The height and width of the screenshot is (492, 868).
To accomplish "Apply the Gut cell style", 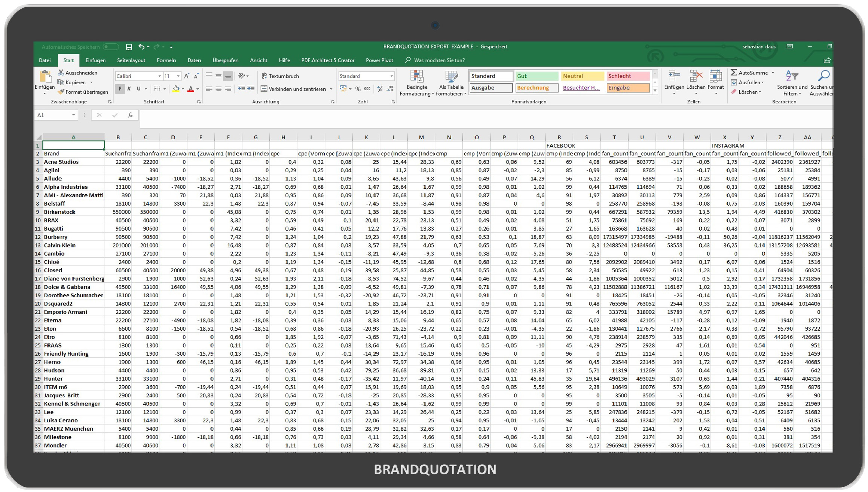I will tap(536, 76).
